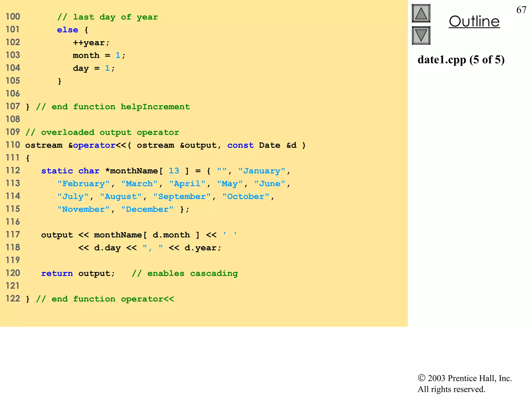Image resolution: width=532 pixels, height=399 pixels.
Task: Click 'd.year;' on line 118
Action: tap(203, 248)
